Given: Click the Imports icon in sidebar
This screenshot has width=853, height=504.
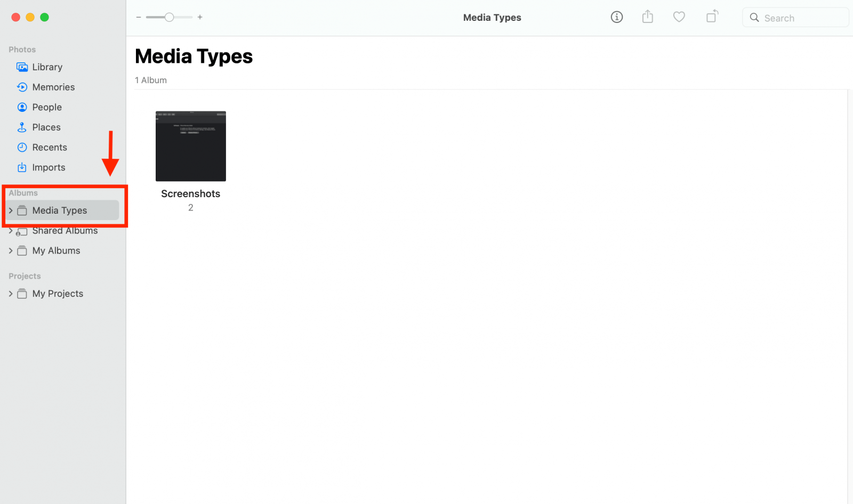Looking at the screenshot, I should (22, 167).
